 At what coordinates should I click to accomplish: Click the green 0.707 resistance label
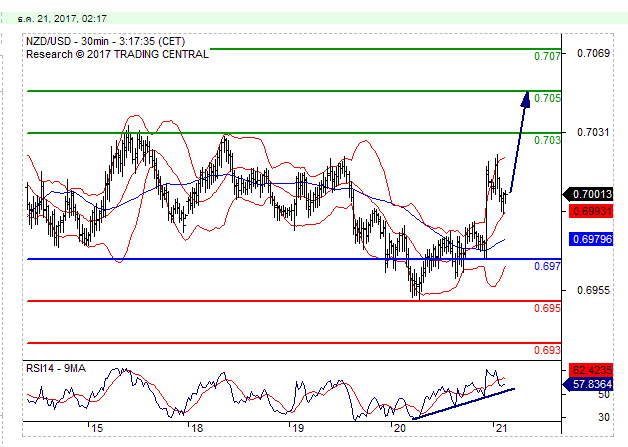[547, 56]
